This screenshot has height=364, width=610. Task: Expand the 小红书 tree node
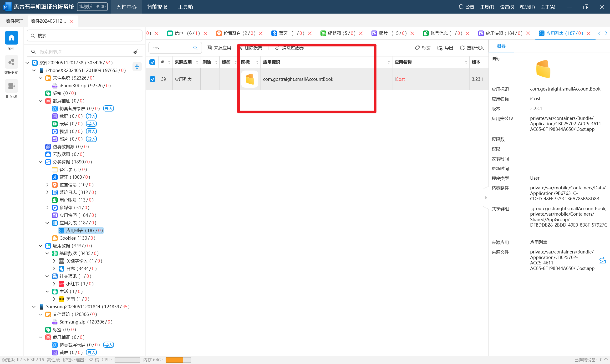(x=54, y=284)
